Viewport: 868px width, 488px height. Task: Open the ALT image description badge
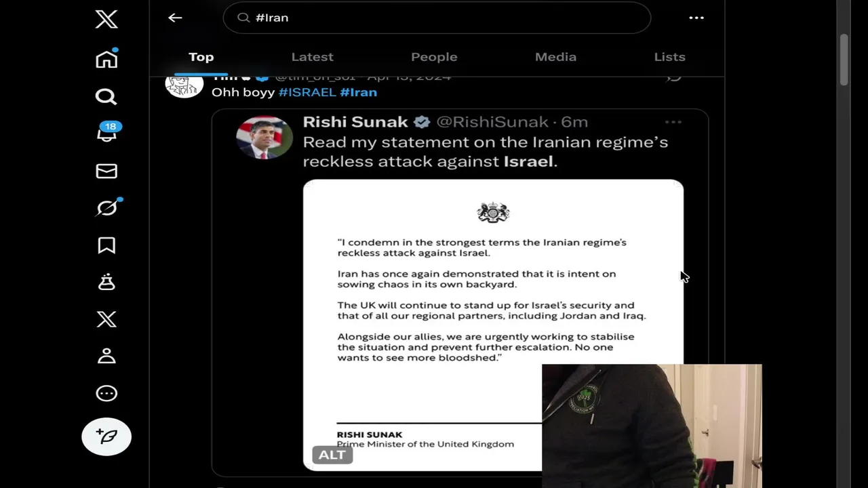click(332, 455)
